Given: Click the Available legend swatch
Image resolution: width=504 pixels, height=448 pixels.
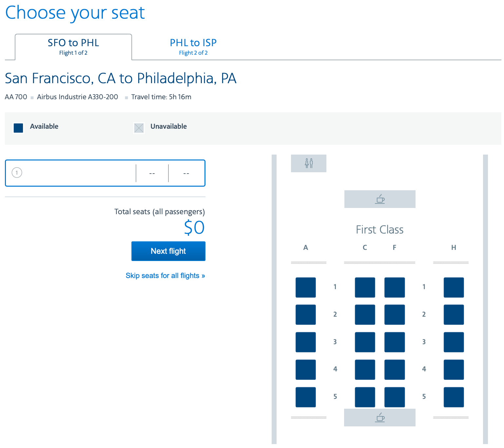Looking at the screenshot, I should (x=18, y=128).
